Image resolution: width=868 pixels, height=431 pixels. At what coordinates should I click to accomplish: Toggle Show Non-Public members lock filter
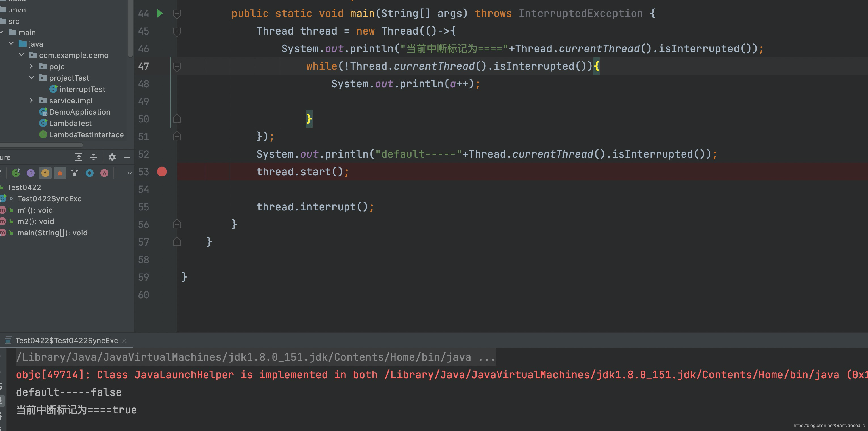(60, 173)
